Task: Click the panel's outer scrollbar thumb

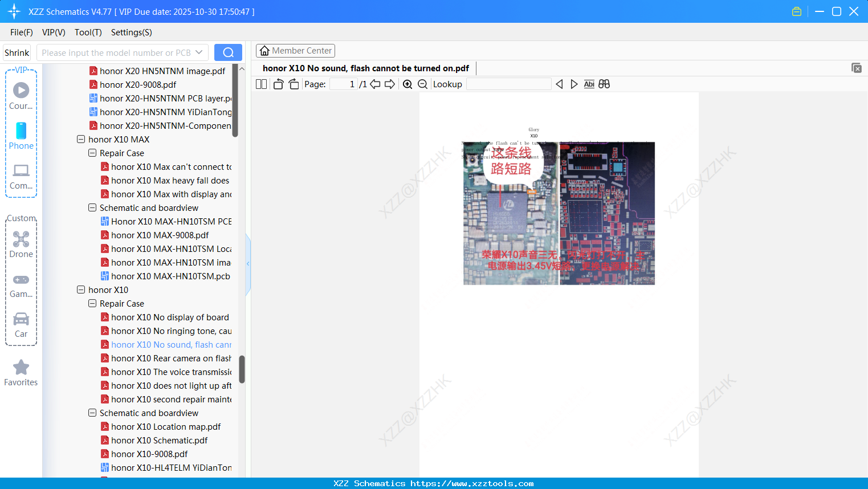Action: coord(242,369)
